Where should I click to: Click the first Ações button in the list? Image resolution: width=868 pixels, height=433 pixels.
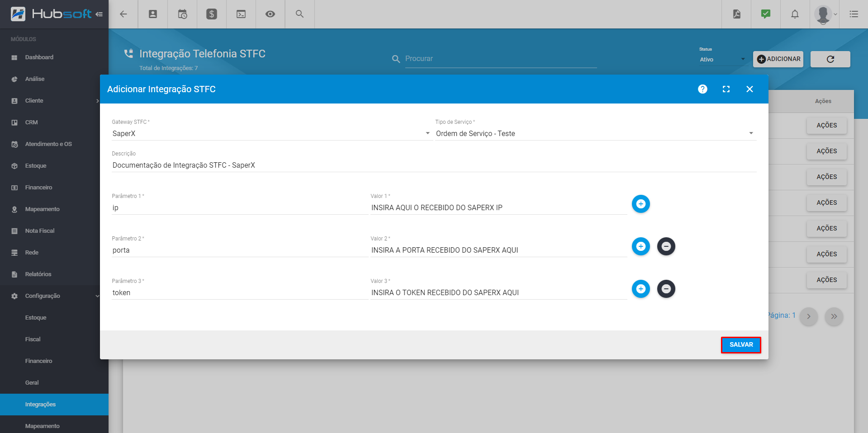click(826, 126)
